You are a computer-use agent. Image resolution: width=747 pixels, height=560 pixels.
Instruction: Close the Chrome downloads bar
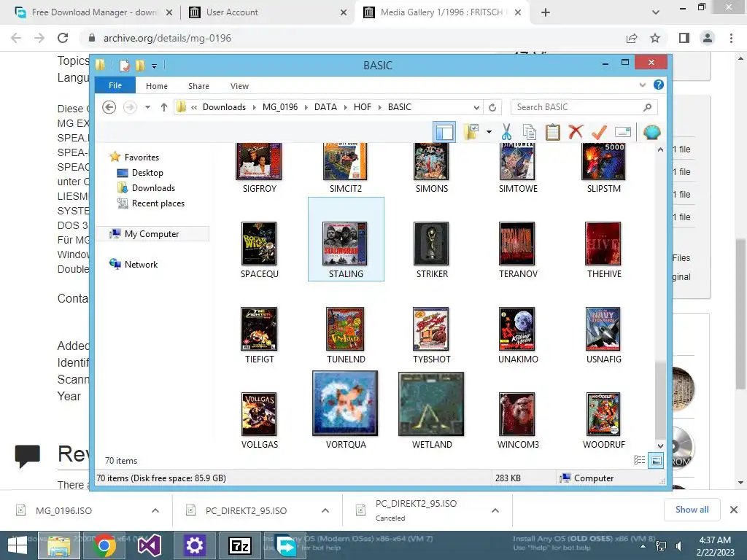click(734, 510)
